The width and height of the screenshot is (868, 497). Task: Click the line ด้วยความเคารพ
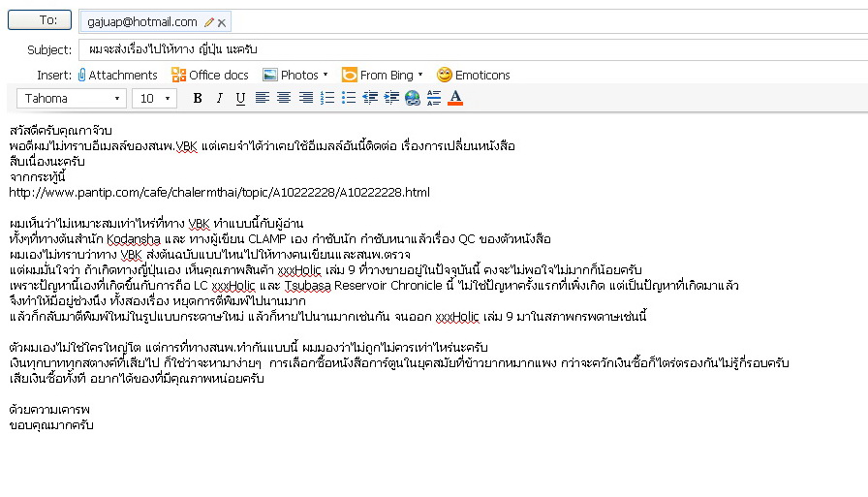49,410
